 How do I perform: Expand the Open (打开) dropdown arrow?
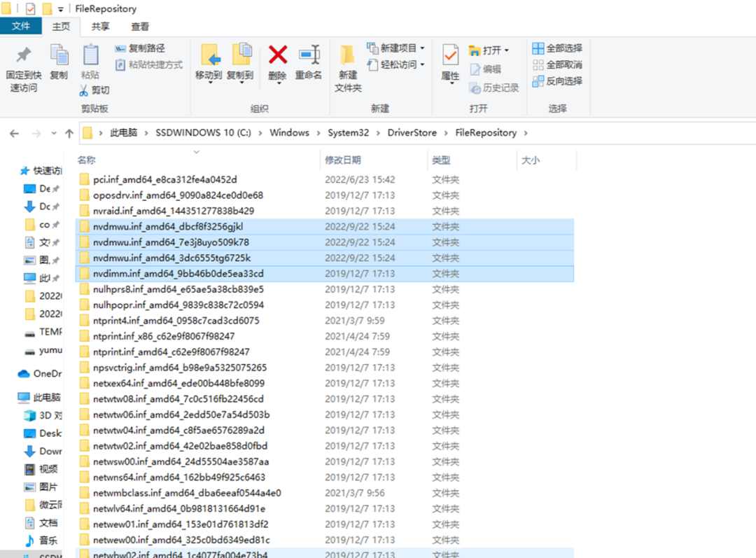point(506,50)
